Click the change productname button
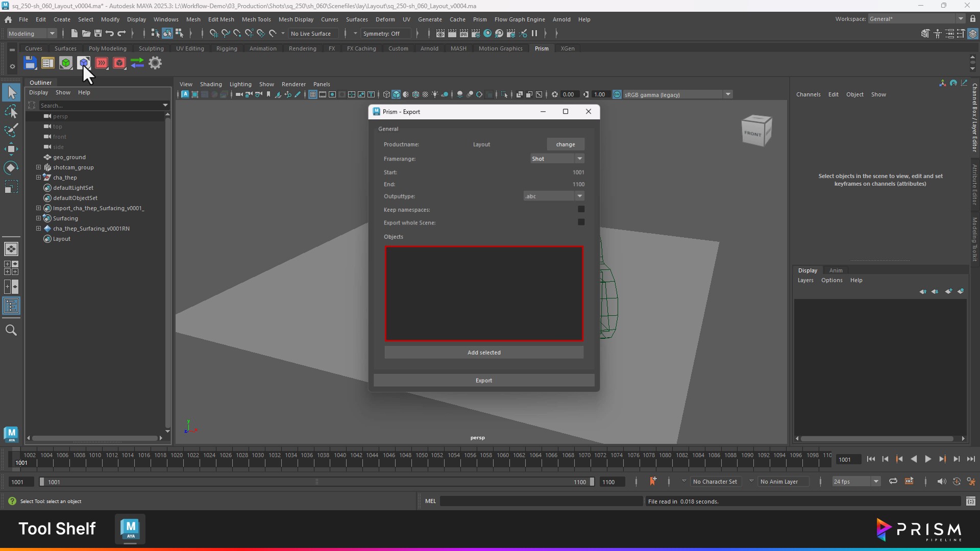The height and width of the screenshot is (551, 980). pyautogui.click(x=565, y=144)
